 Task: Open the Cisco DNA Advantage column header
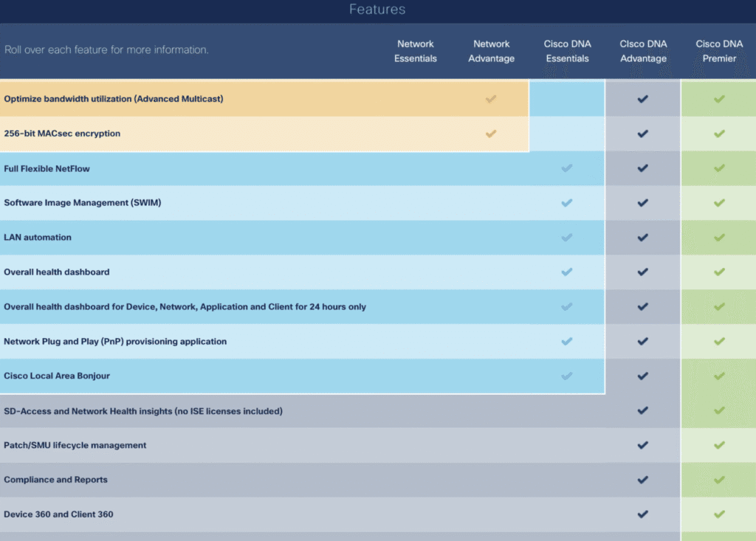tap(642, 51)
